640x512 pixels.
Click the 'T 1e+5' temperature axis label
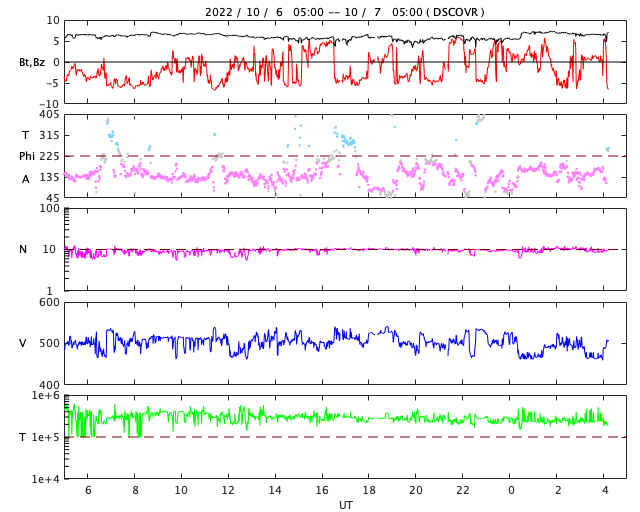[x=39, y=437]
